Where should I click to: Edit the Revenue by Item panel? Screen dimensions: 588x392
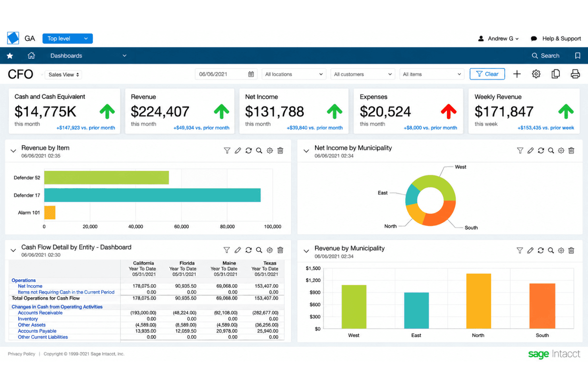(238, 151)
